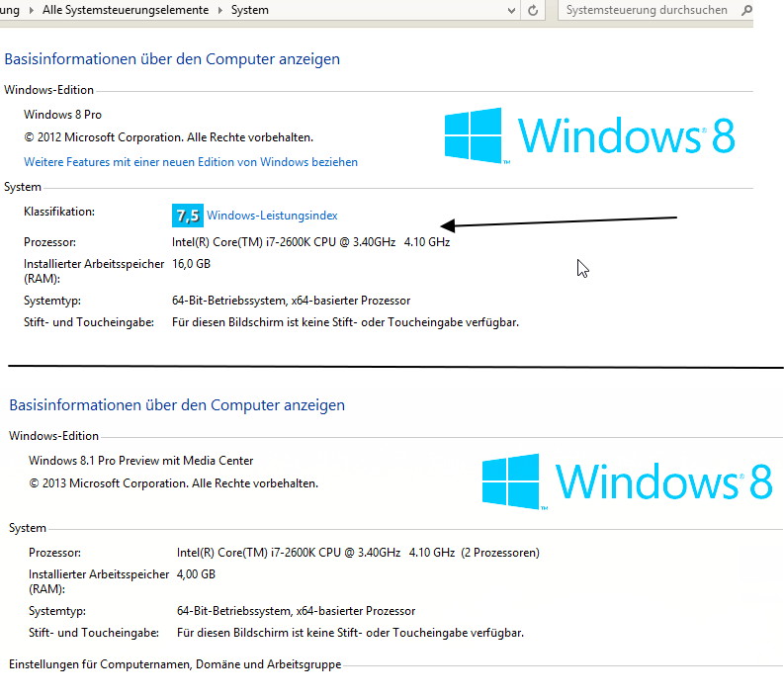This screenshot has width=784, height=698.
Task: Expand the chevron before System breadcrumb
Action: pyautogui.click(x=220, y=10)
